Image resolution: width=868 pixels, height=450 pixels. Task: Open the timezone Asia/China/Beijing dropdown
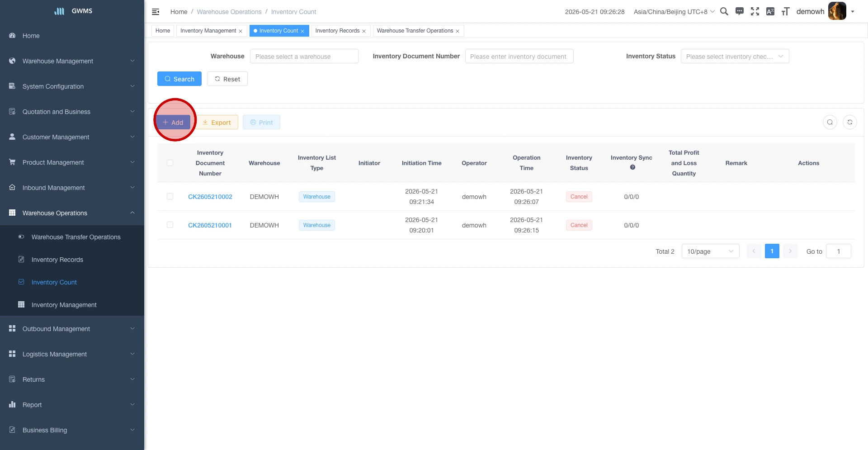point(674,12)
